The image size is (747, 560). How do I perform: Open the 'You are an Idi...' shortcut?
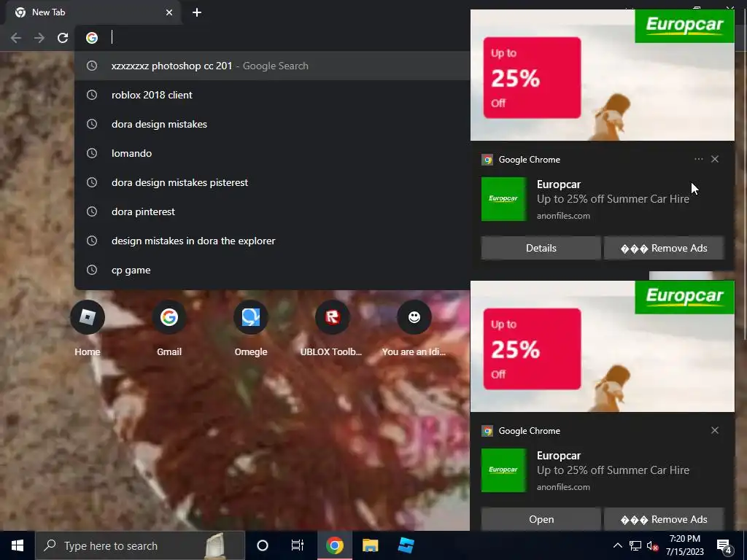tap(414, 329)
